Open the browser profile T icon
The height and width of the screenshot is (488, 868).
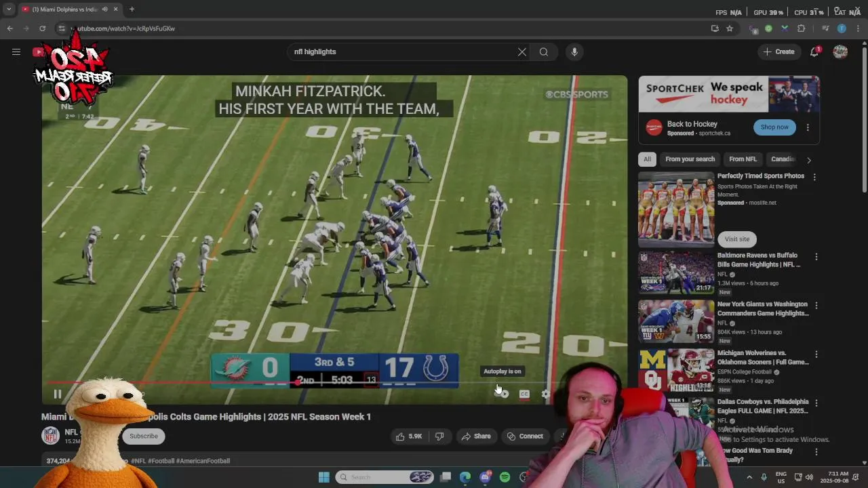point(842,28)
